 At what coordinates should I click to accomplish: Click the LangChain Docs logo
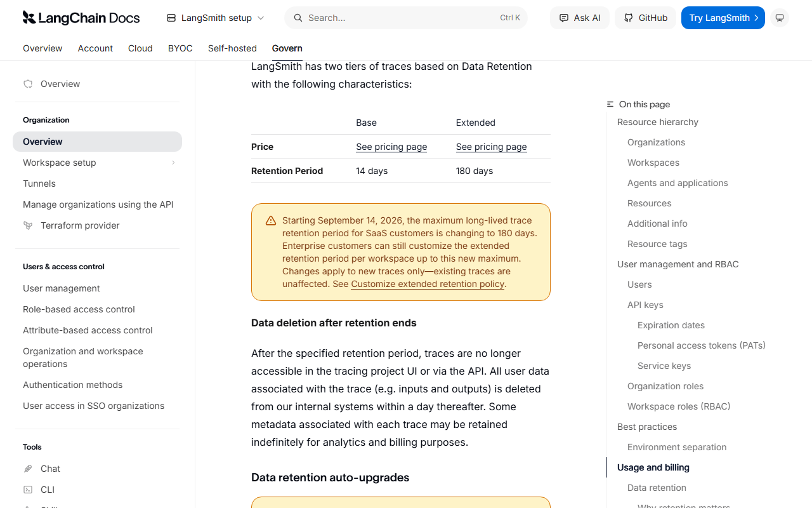coord(81,18)
